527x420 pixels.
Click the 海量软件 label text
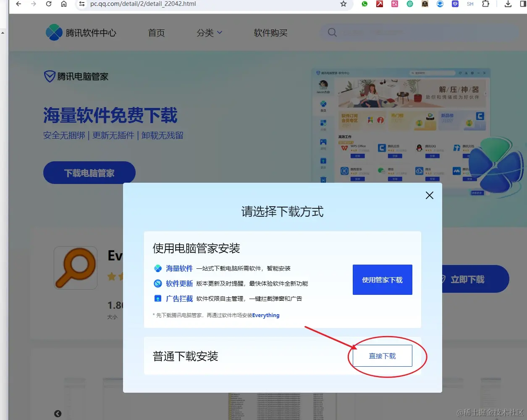[179, 268]
